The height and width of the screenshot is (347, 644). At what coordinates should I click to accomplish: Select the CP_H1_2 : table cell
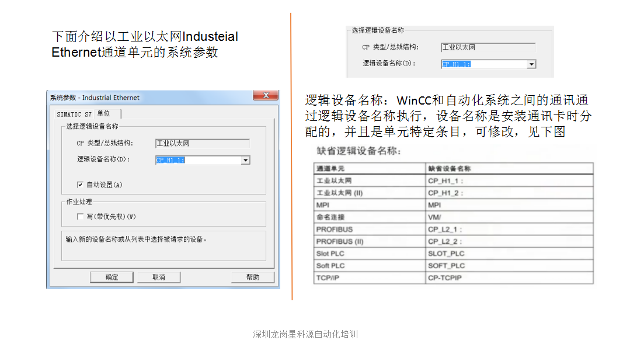pyautogui.click(x=445, y=193)
